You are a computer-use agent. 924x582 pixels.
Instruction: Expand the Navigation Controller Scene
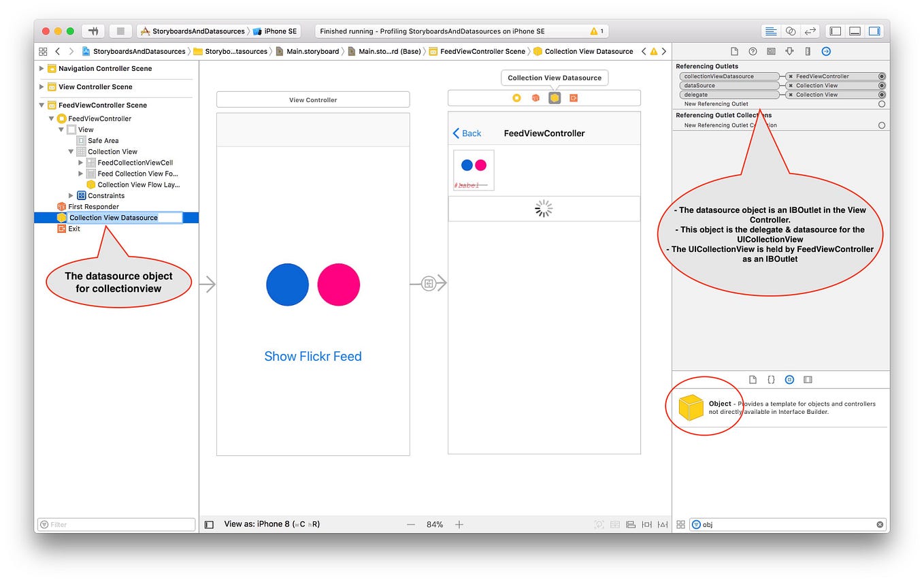[x=42, y=68]
